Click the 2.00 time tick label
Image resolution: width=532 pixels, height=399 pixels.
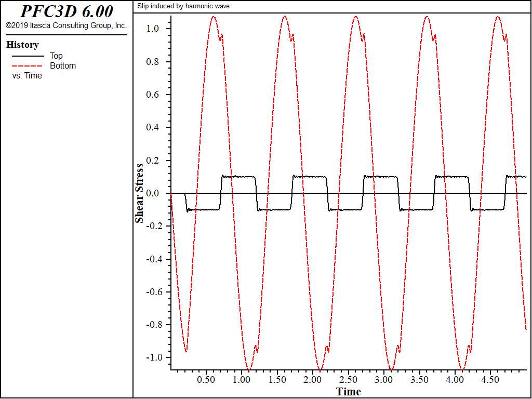tap(313, 380)
